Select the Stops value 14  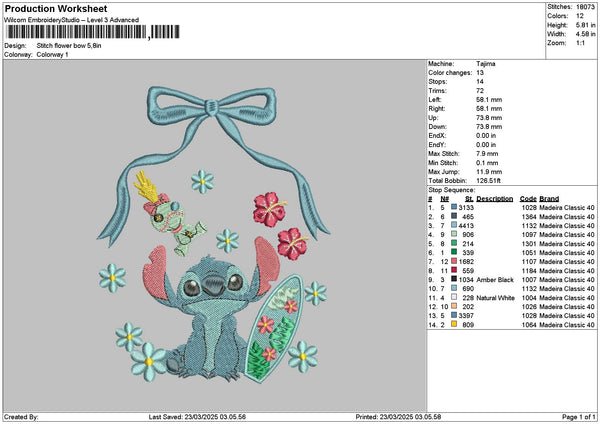click(x=480, y=82)
